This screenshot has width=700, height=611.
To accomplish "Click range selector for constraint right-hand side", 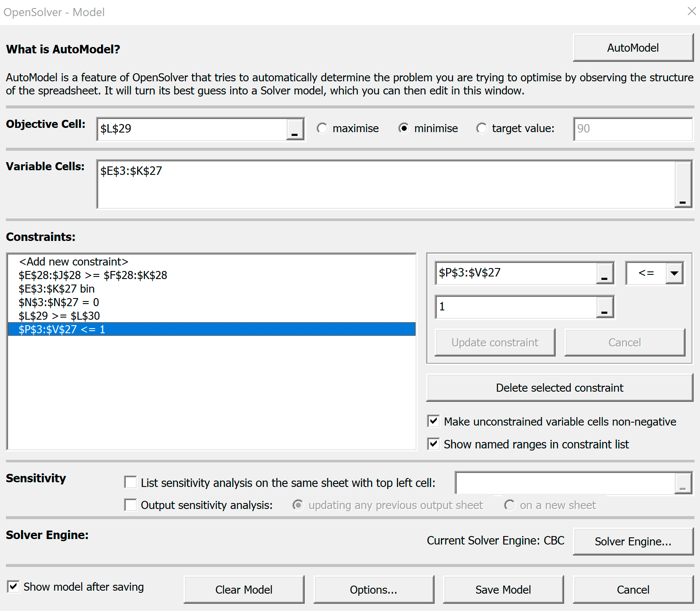I will (604, 307).
